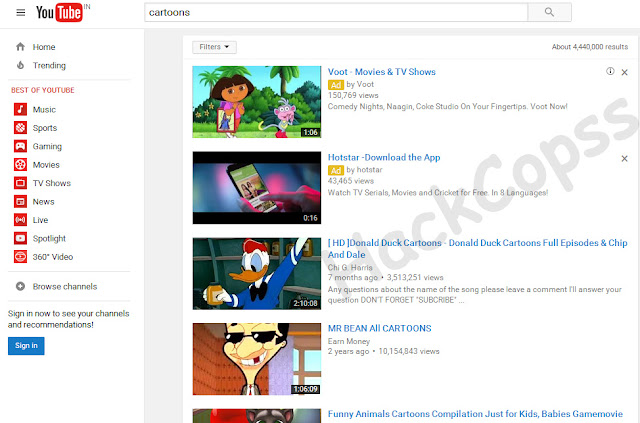Select Live in the sidebar
The height and width of the screenshot is (423, 640).
(x=40, y=220)
